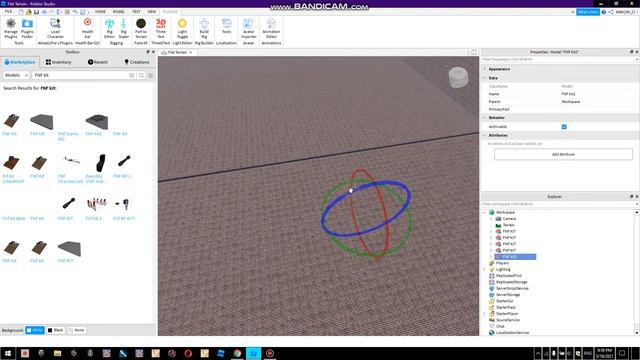The height and width of the screenshot is (360, 640).
Task: Maximize the viewport with the expand icon
Action: 473,52
